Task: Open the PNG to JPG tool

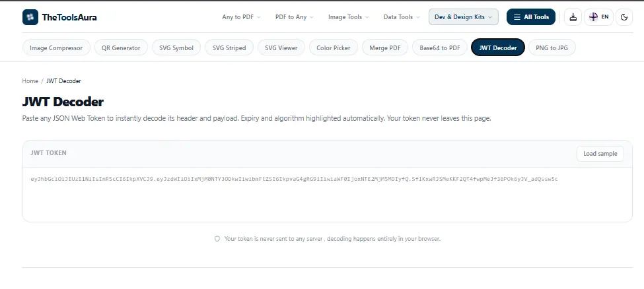Action: 552,48
